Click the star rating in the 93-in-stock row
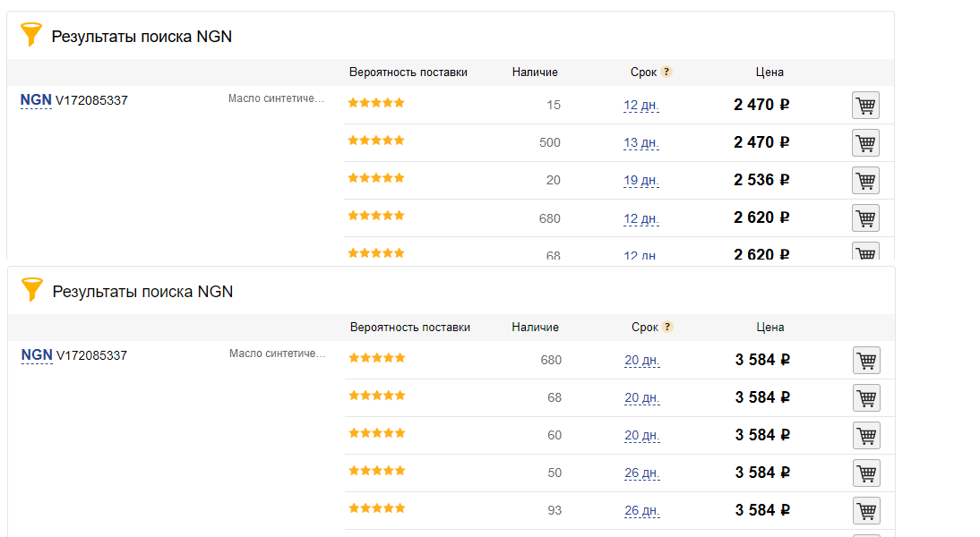 coord(377,508)
